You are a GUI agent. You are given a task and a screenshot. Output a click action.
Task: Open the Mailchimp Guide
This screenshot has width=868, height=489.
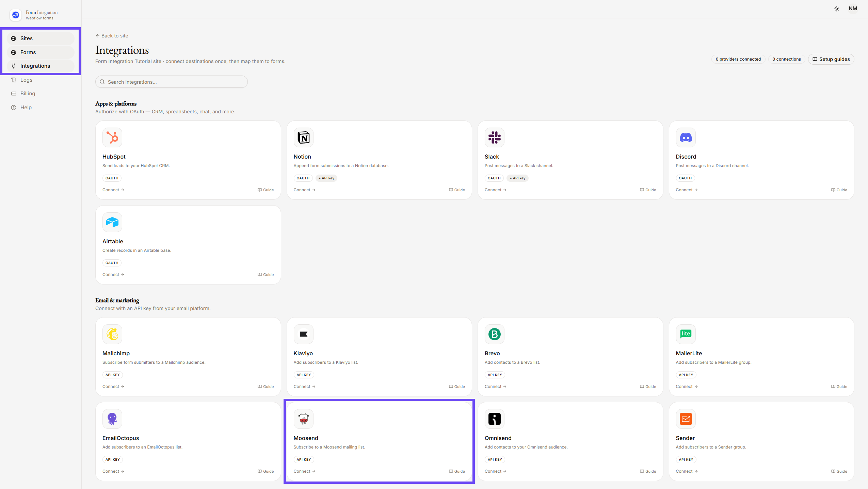click(x=266, y=387)
